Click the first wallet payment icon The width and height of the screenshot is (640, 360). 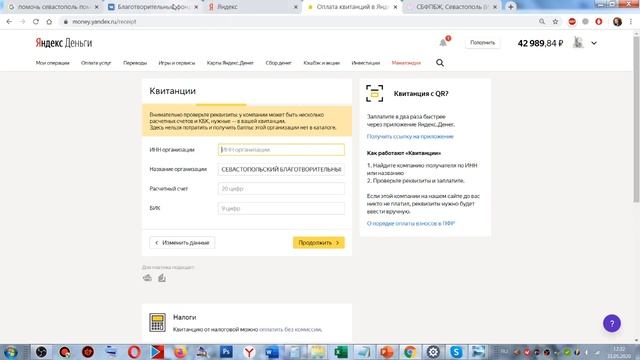pos(147,278)
